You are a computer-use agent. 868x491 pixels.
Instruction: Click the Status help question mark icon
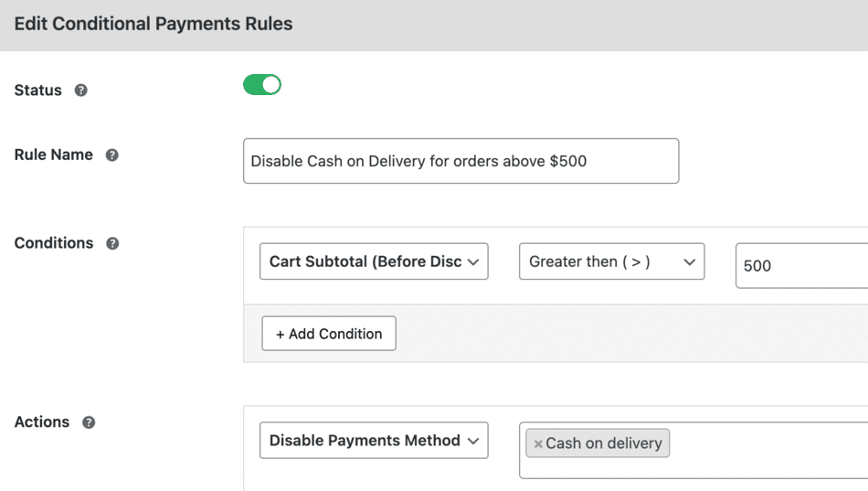[80, 91]
